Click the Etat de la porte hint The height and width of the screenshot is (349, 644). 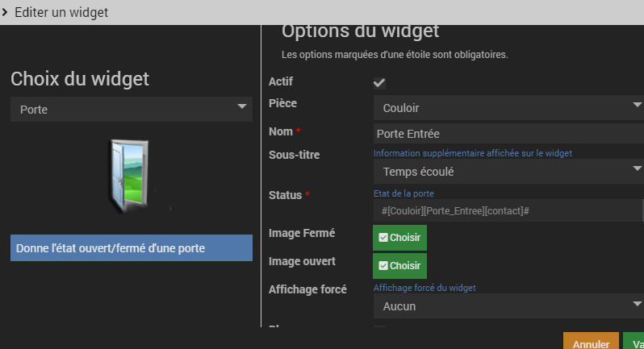click(x=404, y=193)
